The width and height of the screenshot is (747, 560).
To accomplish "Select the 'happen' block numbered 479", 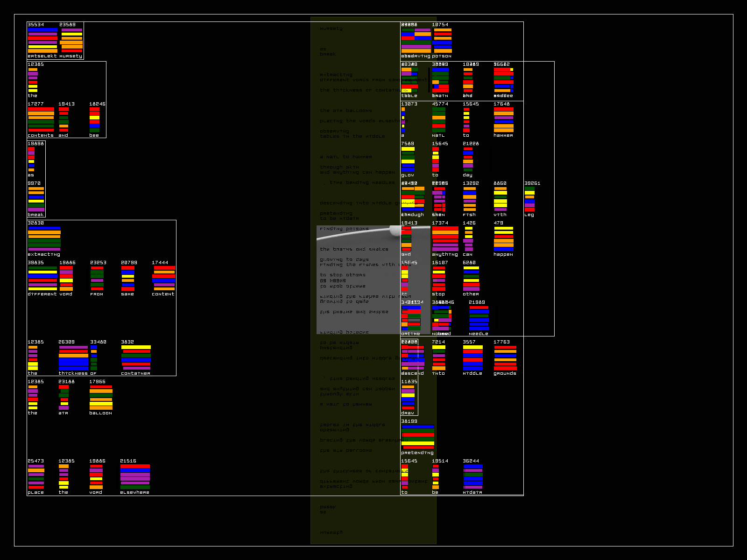I will pos(503,238).
